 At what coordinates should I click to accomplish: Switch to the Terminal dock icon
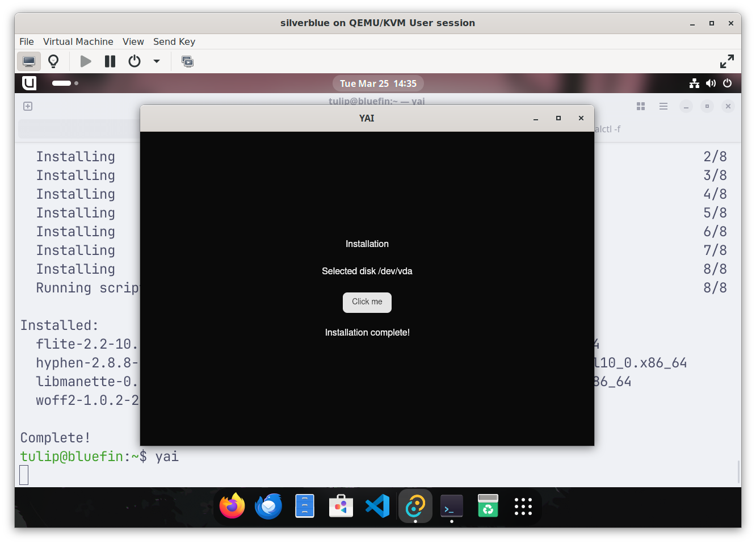[452, 506]
